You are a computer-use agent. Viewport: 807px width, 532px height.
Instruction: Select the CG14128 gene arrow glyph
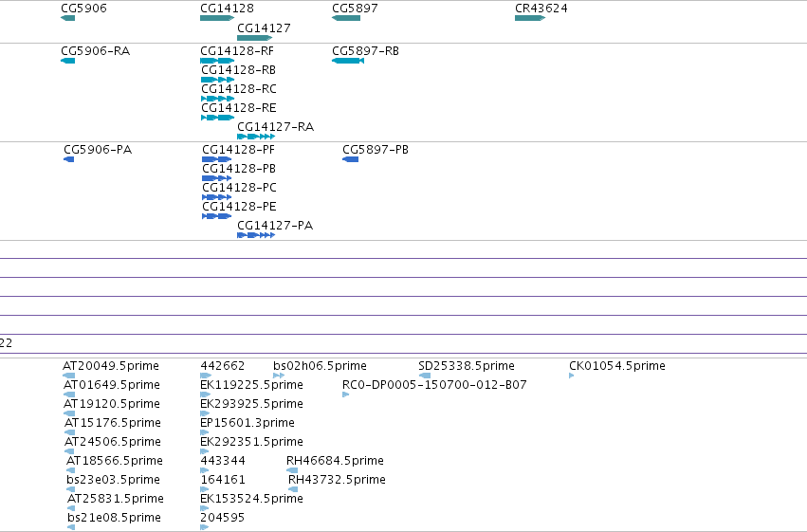click(x=217, y=18)
